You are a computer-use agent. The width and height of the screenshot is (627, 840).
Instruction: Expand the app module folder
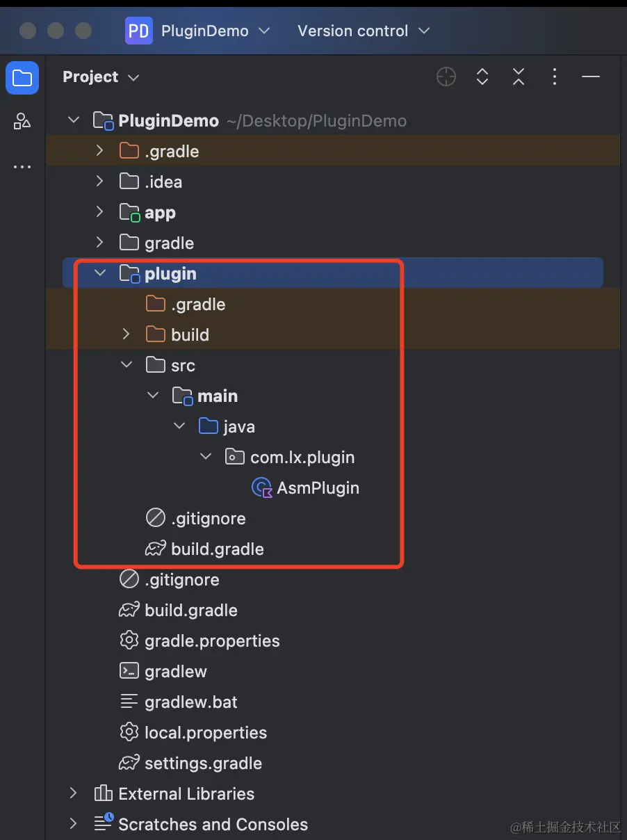pos(99,212)
